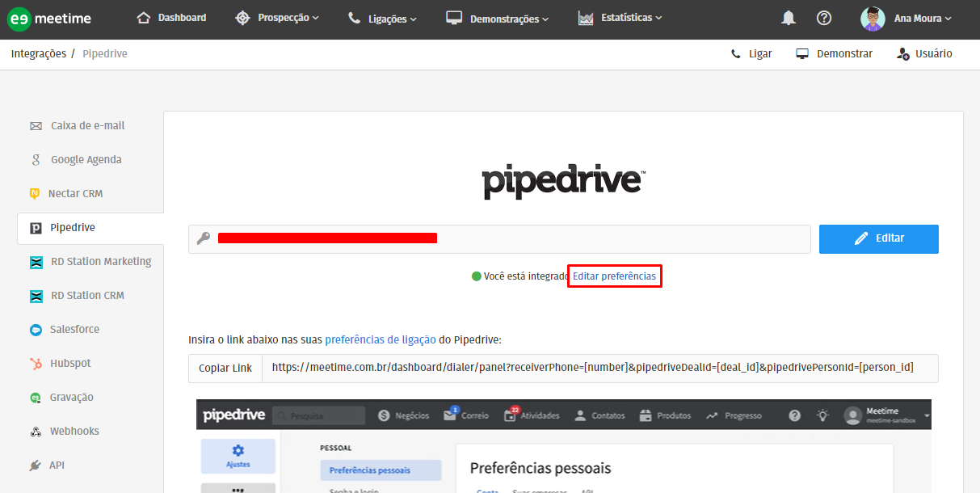
Task: Focus the Pipedrive API key field
Action: tap(499, 239)
